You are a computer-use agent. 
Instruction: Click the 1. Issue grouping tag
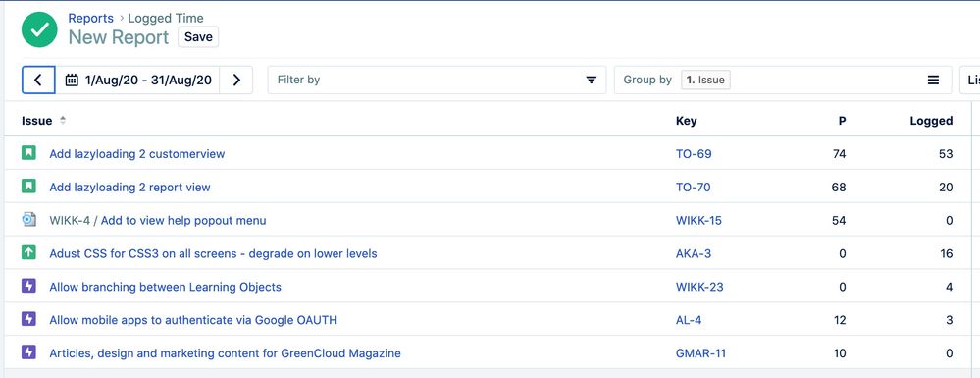click(705, 81)
